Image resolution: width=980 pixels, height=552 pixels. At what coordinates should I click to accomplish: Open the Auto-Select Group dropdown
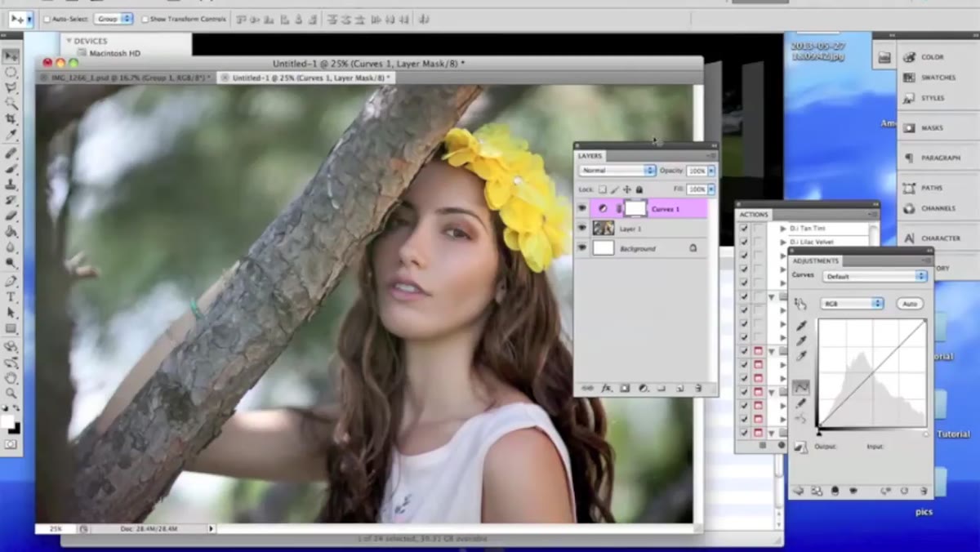pyautogui.click(x=114, y=18)
